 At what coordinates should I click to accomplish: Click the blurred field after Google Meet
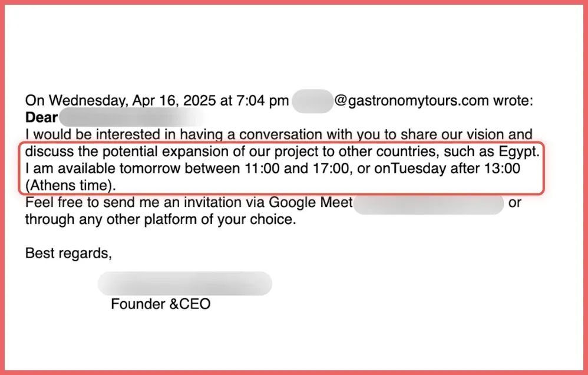430,203
